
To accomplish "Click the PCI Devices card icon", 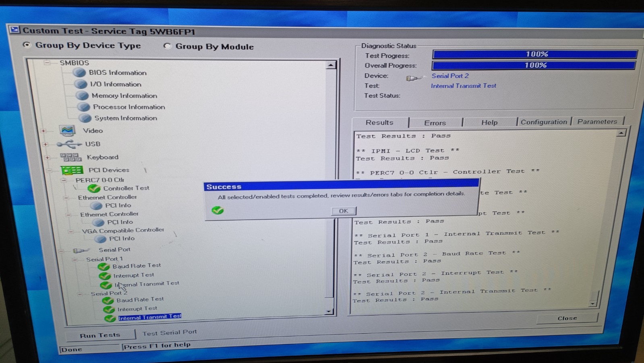I will (x=72, y=170).
